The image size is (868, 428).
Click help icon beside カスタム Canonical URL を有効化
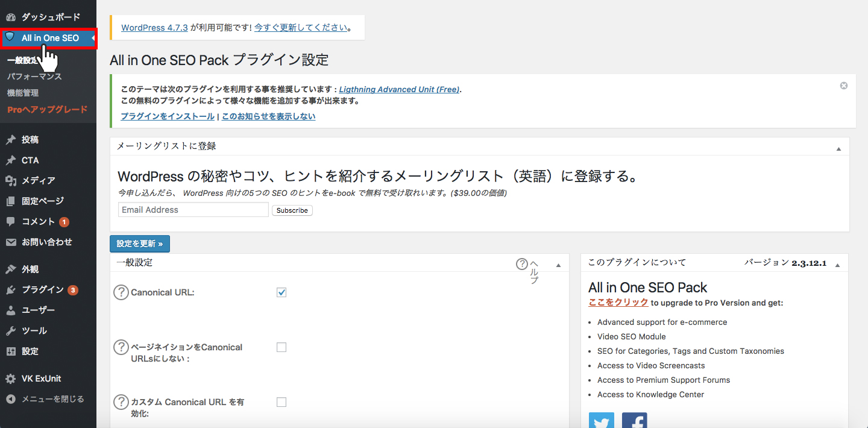(x=121, y=402)
